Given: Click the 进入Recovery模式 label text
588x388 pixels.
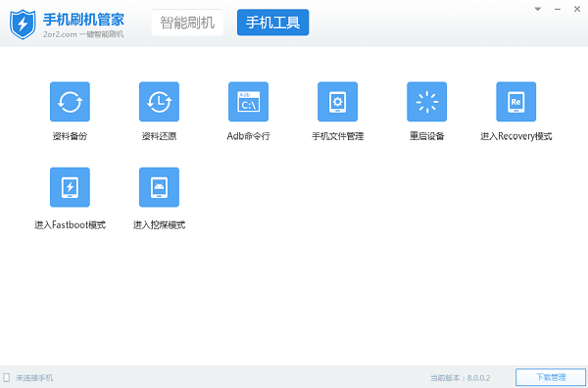Looking at the screenshot, I should tap(516, 136).
